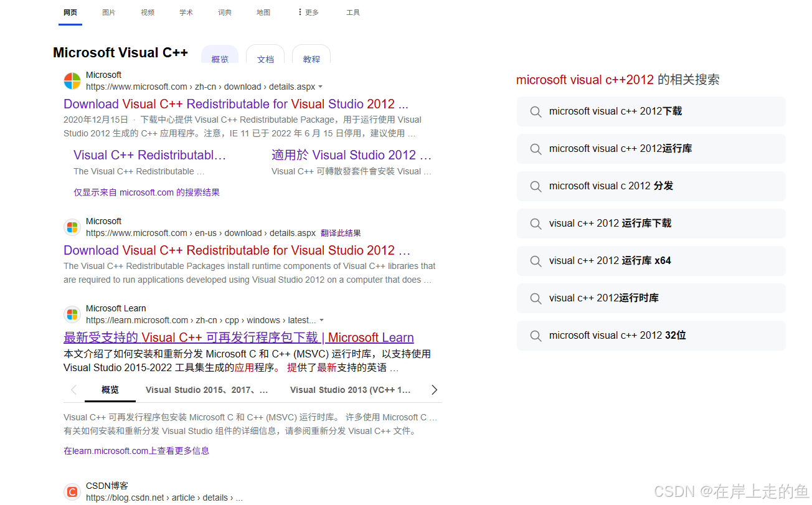Select the 'Visual Studio 2013 (VC++ 1…' tab
812x505 pixels.
pos(351,390)
